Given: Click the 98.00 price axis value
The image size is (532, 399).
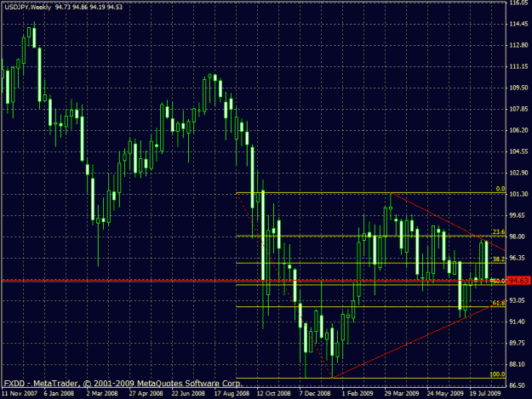Looking at the screenshot, I should coord(518,237).
